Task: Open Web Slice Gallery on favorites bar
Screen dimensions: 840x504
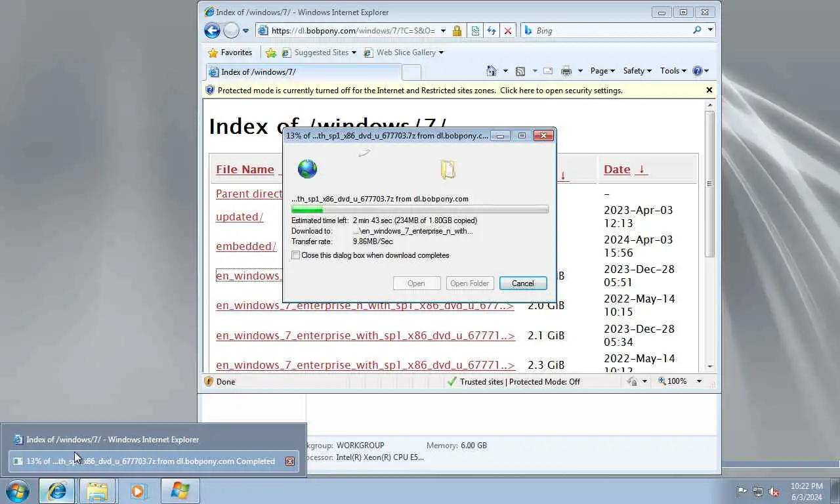Action: click(404, 52)
